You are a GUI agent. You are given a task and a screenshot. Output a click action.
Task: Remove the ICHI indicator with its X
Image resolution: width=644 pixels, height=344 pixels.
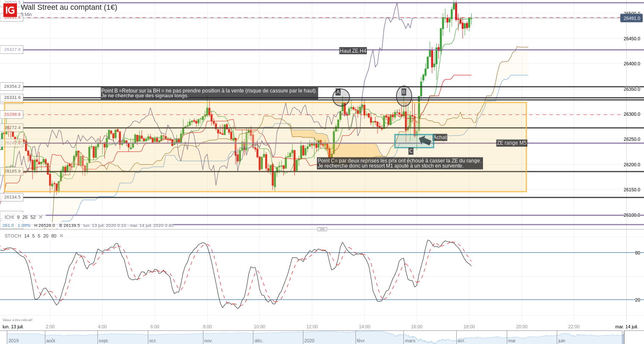[x=41, y=217]
